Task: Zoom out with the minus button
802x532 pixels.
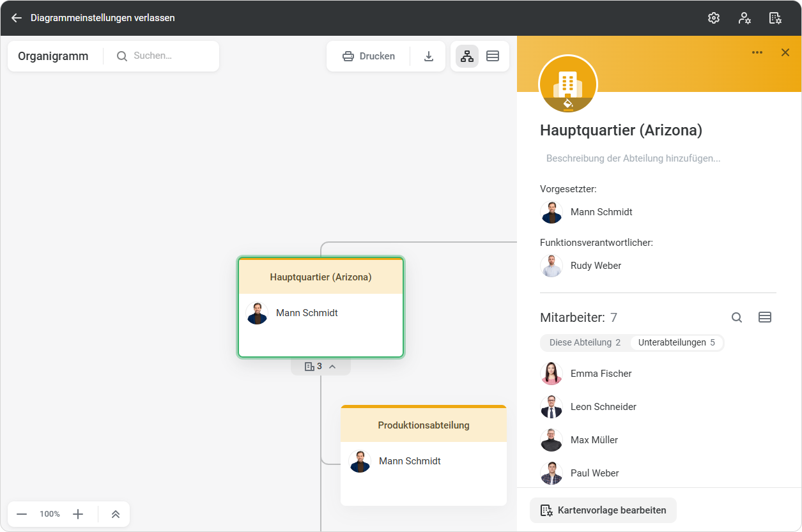Action: 22,514
